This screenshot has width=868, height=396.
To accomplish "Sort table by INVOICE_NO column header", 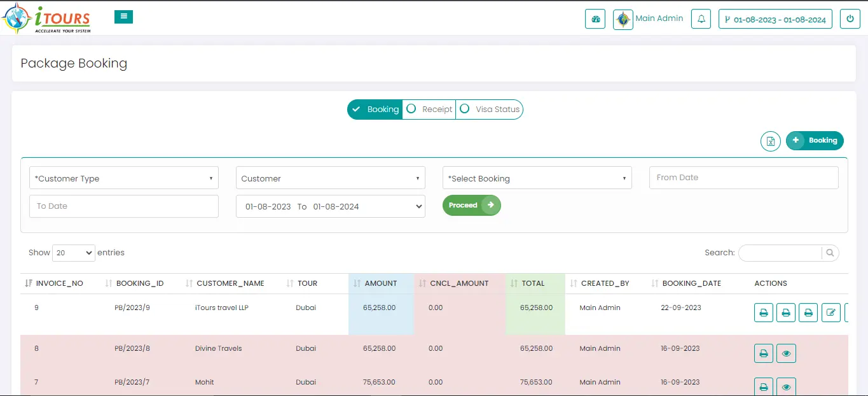I will 59,283.
